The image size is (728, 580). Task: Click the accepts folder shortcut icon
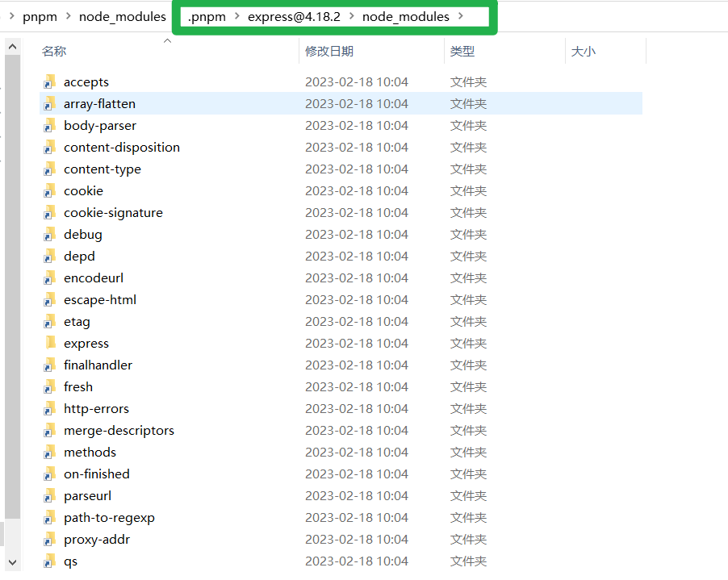coord(50,81)
